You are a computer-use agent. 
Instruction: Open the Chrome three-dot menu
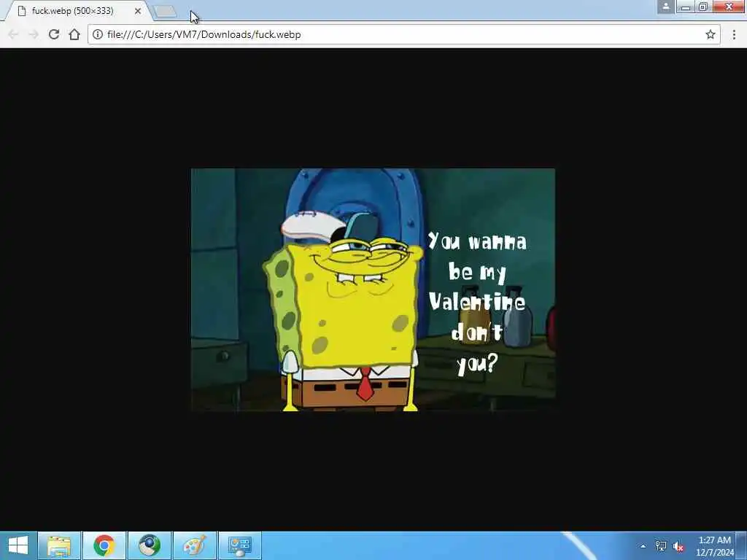[x=734, y=34]
